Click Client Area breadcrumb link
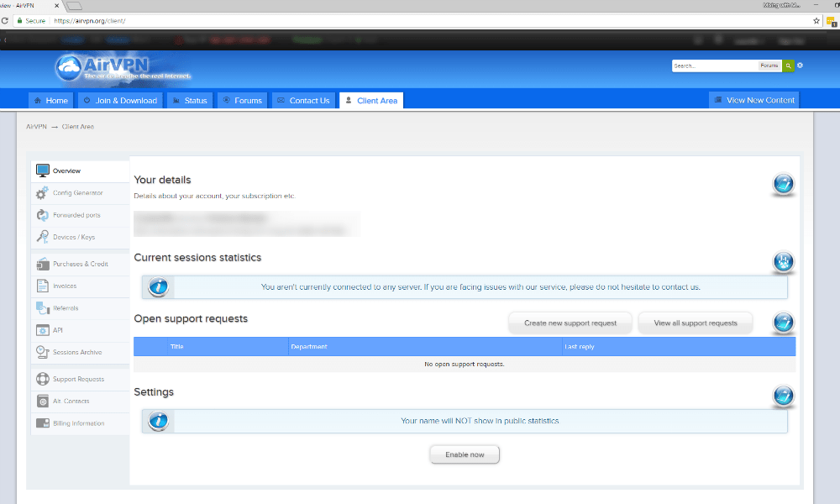Screen dimensions: 840x504 pyautogui.click(x=77, y=127)
